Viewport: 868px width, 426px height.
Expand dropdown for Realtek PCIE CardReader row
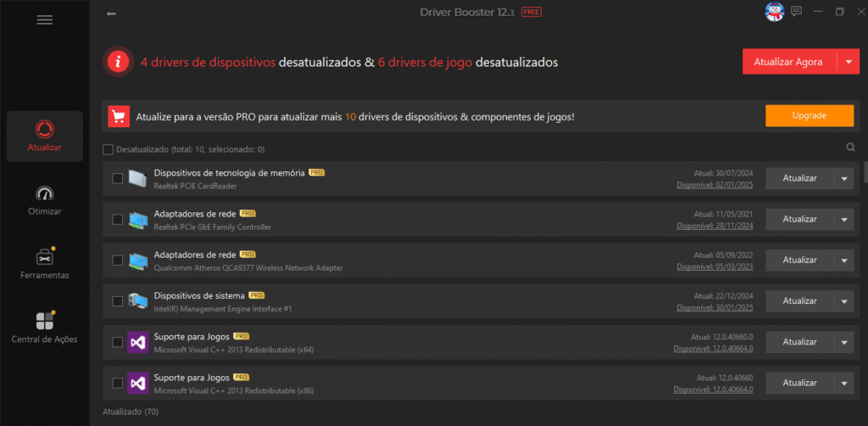pyautogui.click(x=844, y=178)
